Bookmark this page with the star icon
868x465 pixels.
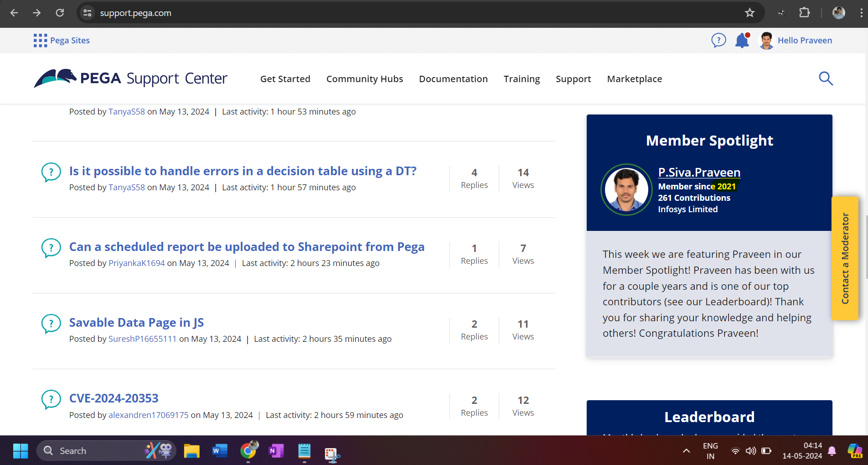click(749, 13)
